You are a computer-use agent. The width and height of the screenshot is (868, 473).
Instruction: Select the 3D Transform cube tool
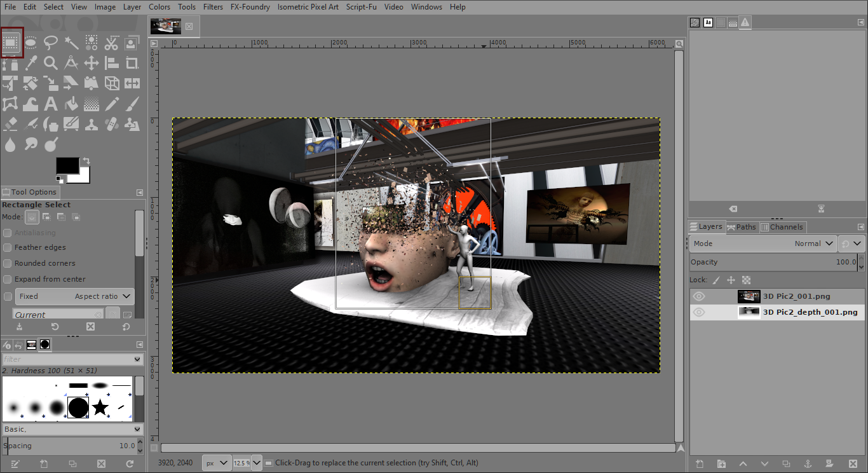pyautogui.click(x=112, y=83)
